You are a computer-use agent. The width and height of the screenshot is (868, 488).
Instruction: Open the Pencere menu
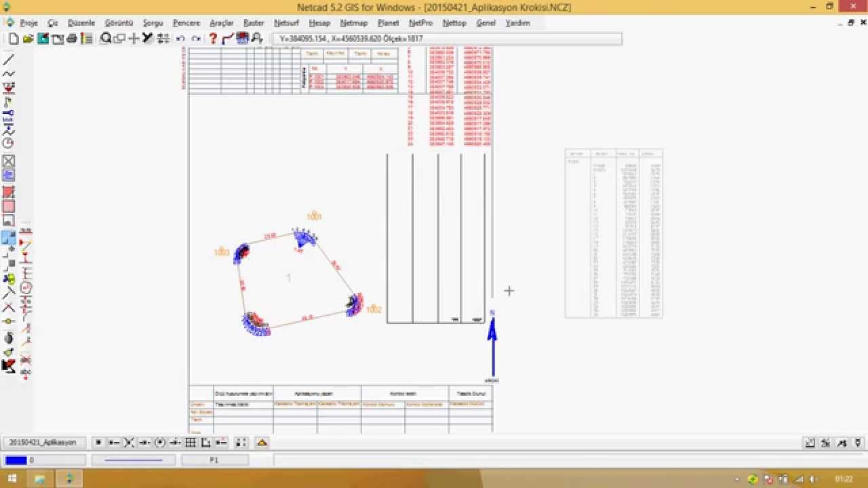tap(186, 23)
